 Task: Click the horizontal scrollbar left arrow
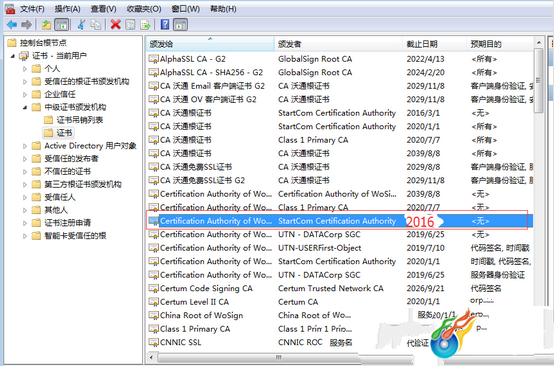click(151, 357)
